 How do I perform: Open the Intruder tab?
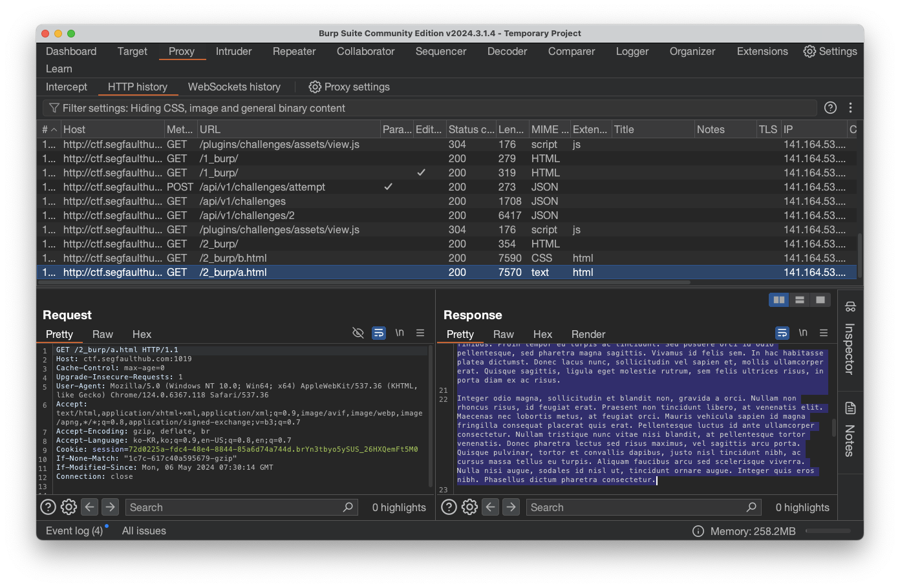(233, 51)
